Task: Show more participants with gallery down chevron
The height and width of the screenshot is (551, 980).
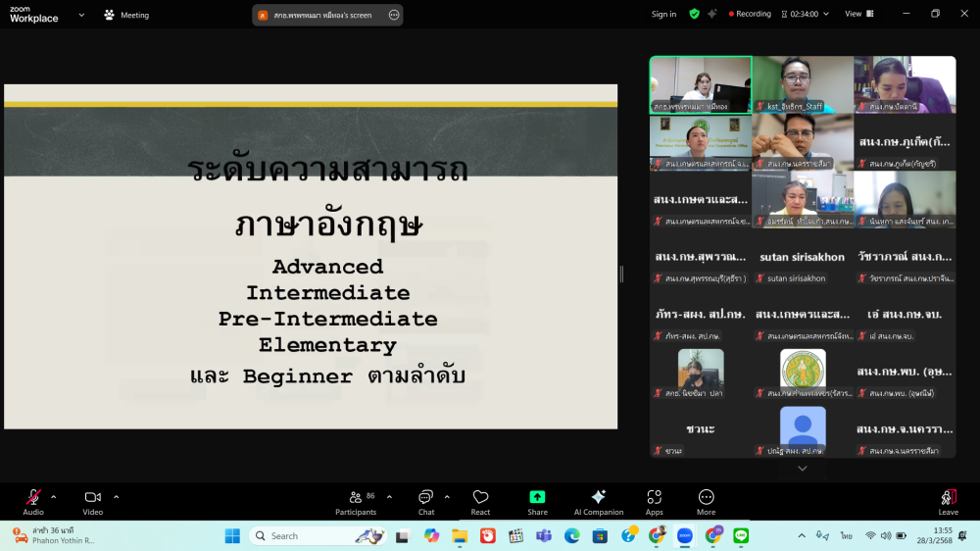Action: click(803, 469)
